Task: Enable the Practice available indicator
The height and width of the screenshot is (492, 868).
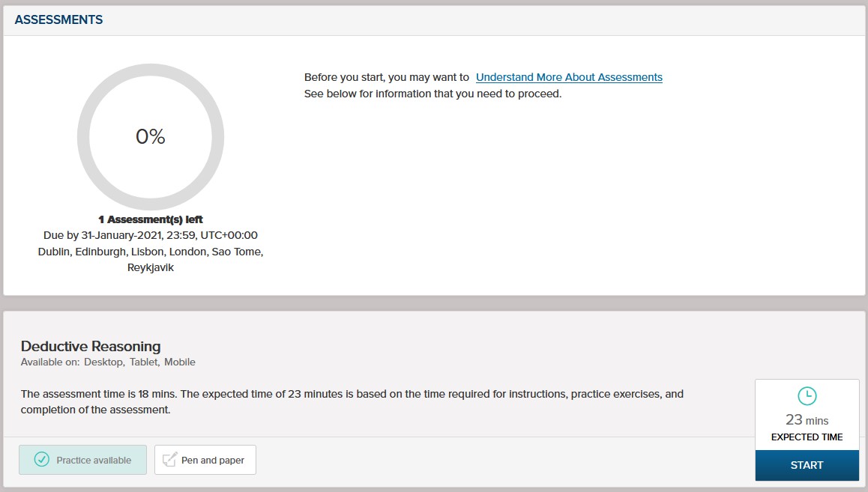Action: coord(82,460)
